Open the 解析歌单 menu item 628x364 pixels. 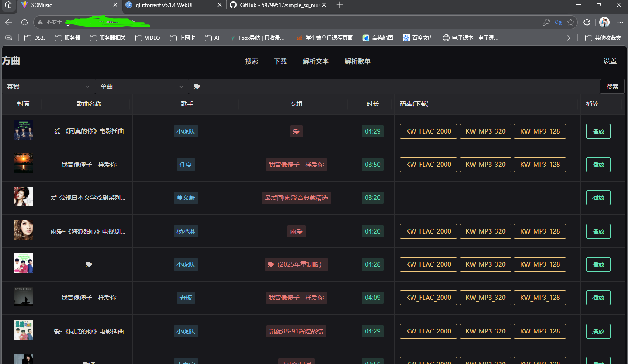(358, 61)
